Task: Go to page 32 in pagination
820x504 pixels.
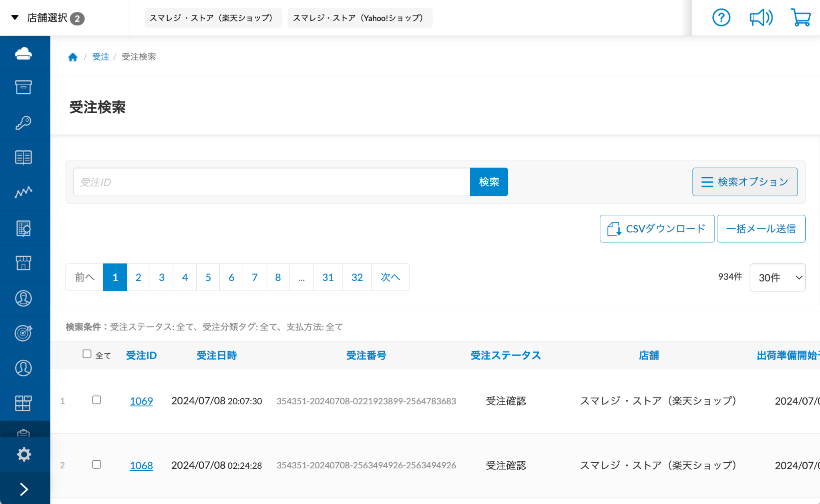Action: click(x=356, y=277)
